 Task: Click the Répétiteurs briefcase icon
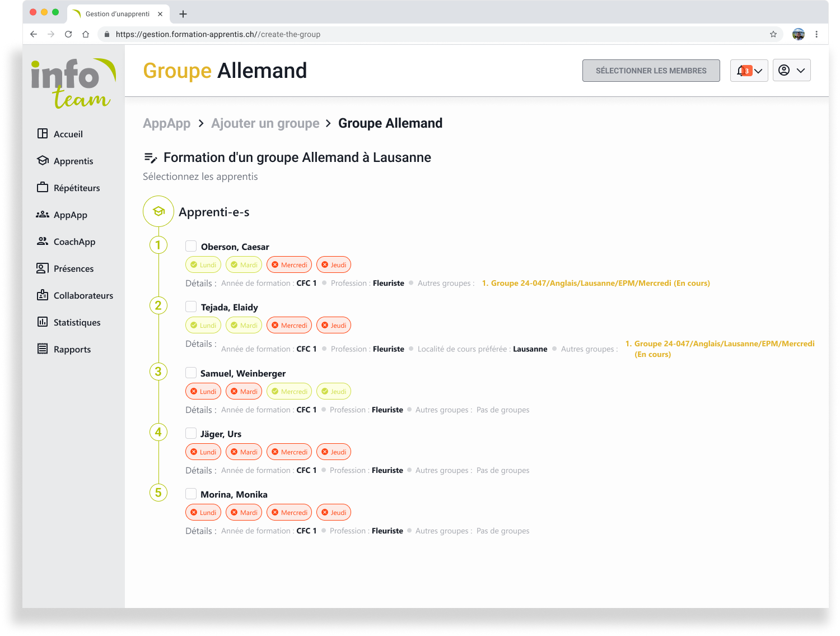(x=43, y=187)
